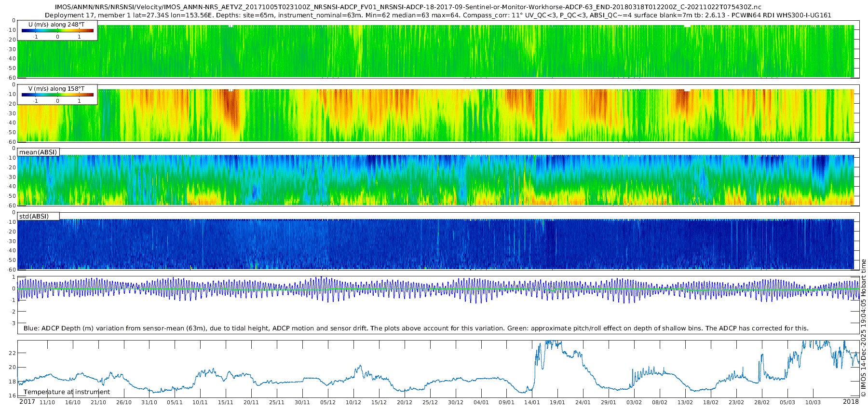Click the 2017 year label on time axis
Screen dimensions: 868x410
click(x=27, y=401)
